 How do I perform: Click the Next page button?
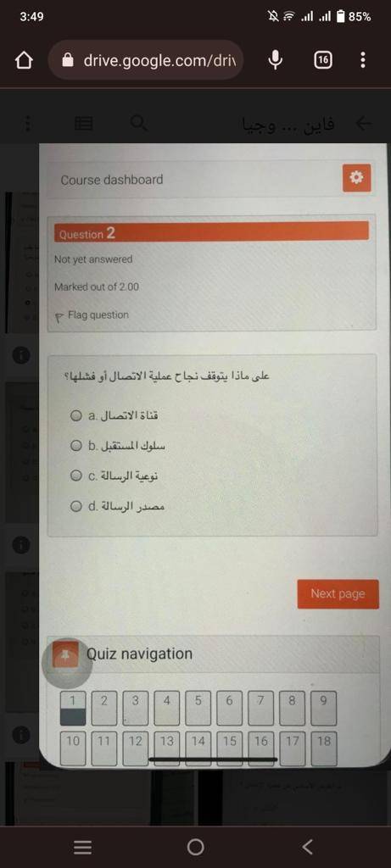tap(338, 594)
